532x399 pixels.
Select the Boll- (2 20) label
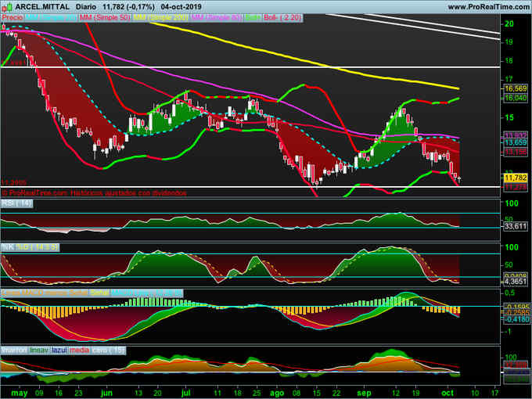coord(282,17)
